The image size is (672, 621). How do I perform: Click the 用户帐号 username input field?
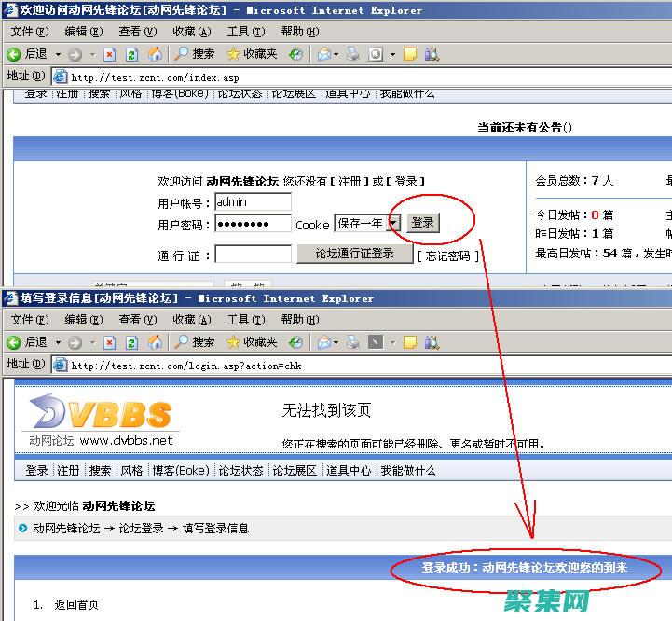tap(253, 201)
